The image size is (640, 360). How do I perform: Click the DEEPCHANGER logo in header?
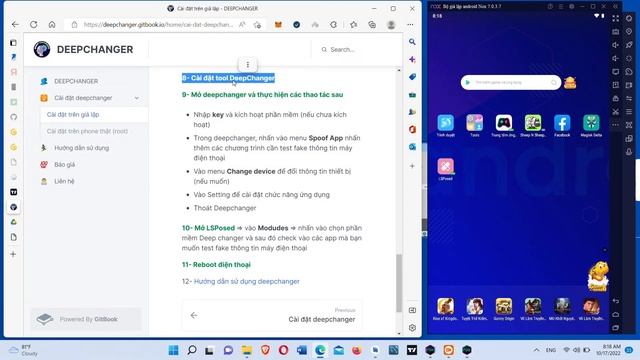click(83, 49)
